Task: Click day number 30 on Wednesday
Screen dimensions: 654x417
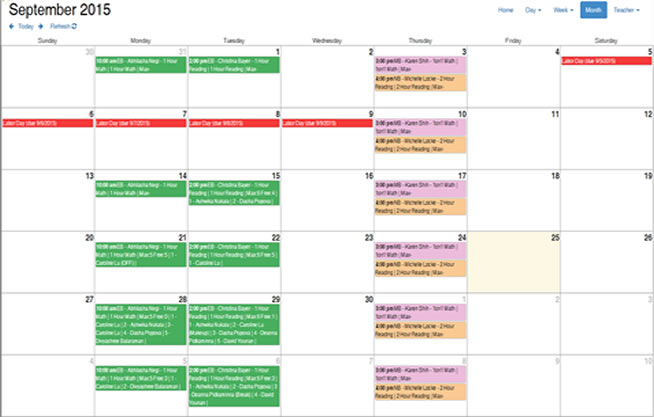Action: pyautogui.click(x=369, y=299)
